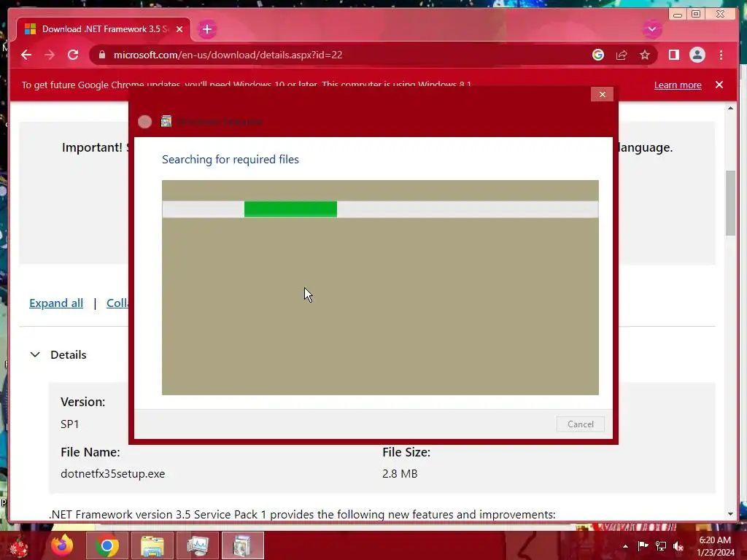
Task: Click the browser forward arrow
Action: pos(50,55)
